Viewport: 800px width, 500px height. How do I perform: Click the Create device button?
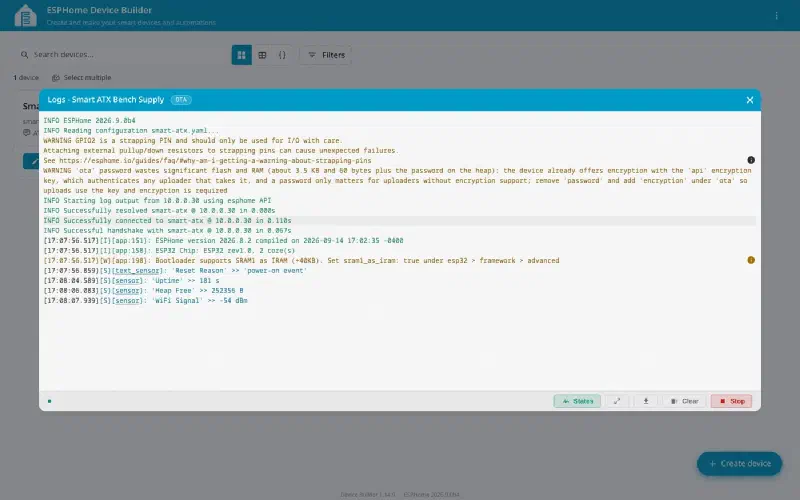coord(739,464)
